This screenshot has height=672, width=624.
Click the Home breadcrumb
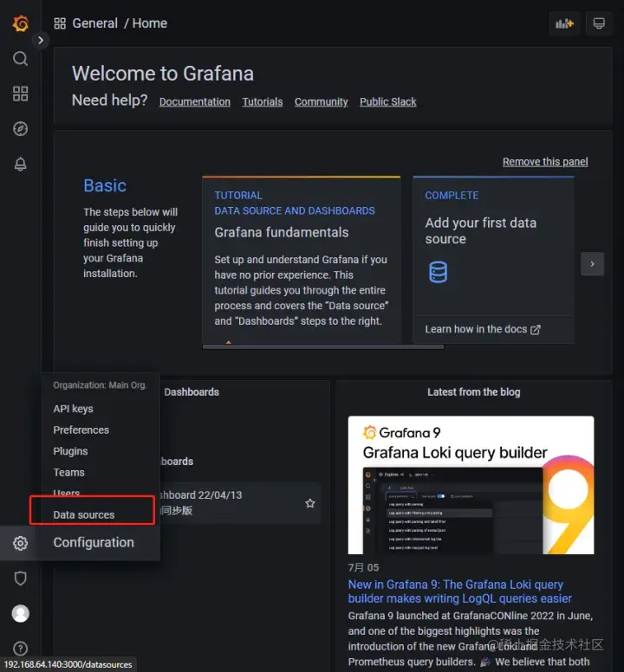(150, 23)
